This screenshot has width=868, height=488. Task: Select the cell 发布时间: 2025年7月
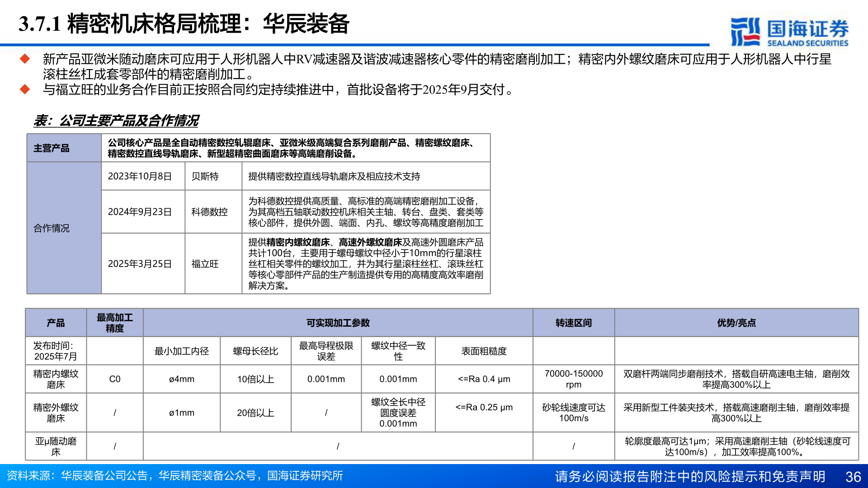point(56,351)
